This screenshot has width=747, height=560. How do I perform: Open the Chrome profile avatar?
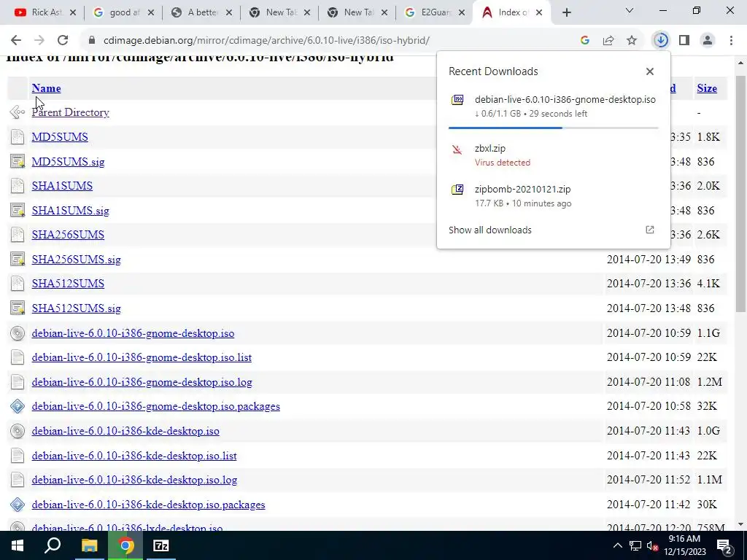tap(708, 41)
